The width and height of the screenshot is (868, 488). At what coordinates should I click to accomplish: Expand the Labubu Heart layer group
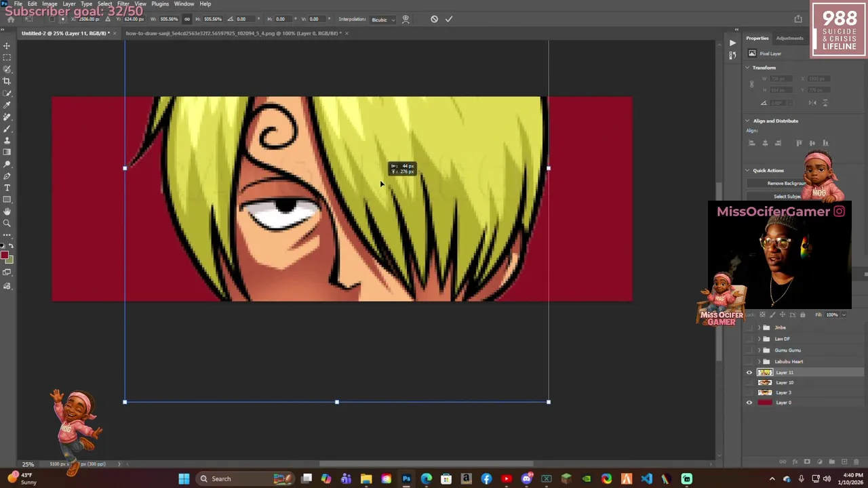pos(759,361)
